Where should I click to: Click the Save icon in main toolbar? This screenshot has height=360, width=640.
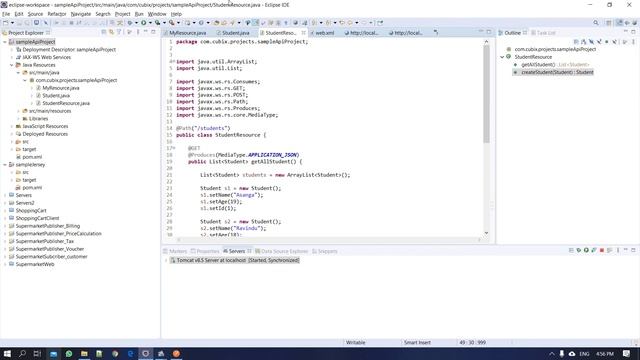coord(19,23)
